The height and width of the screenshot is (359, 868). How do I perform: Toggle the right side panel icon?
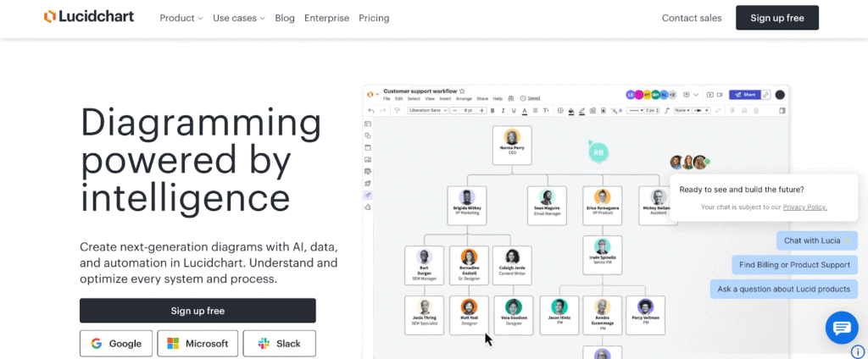coord(782,111)
